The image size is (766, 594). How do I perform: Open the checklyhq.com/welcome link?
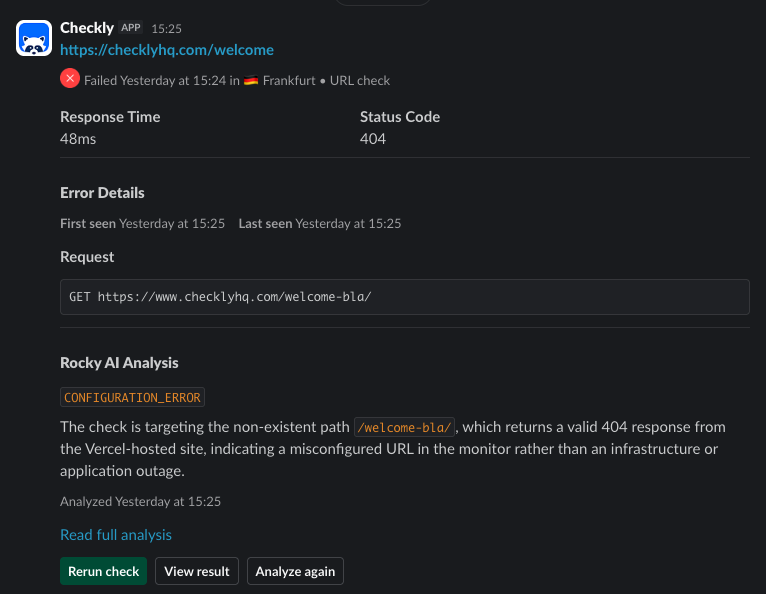coord(167,50)
